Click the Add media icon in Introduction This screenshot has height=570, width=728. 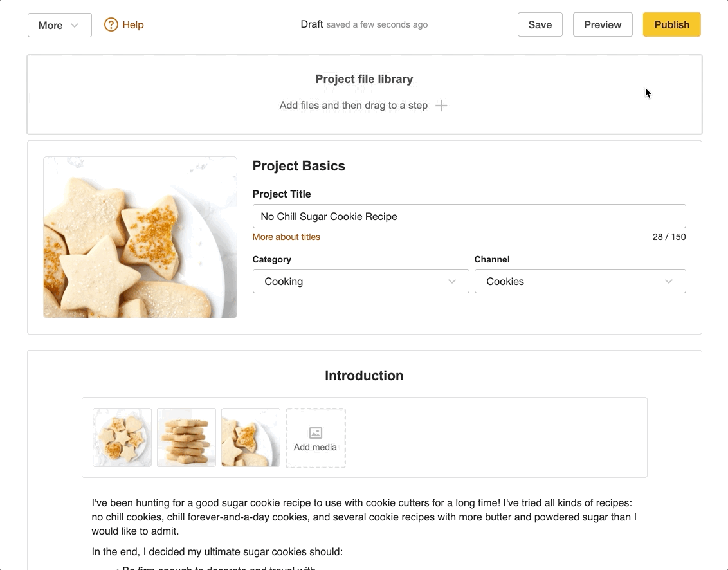315,437
